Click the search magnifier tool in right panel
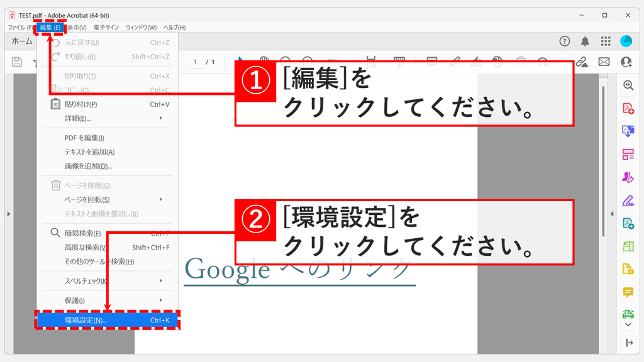644x362 pixels. click(x=628, y=85)
